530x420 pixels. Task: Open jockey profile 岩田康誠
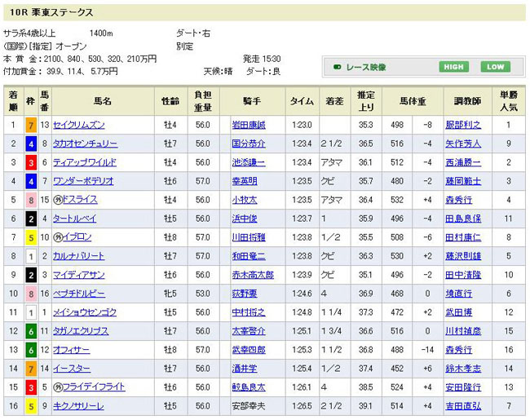click(250, 124)
